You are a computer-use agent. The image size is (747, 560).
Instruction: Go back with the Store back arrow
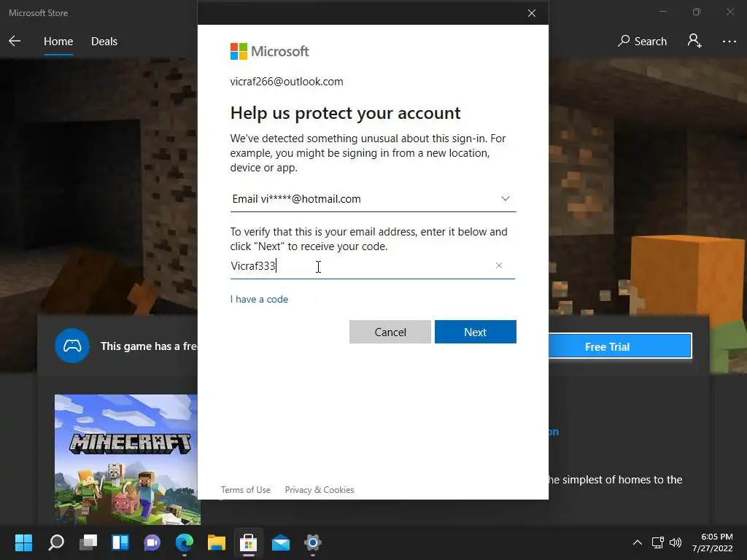(15, 42)
